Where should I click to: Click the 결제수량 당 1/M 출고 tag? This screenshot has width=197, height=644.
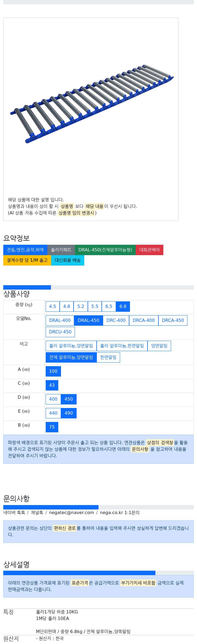click(27, 260)
